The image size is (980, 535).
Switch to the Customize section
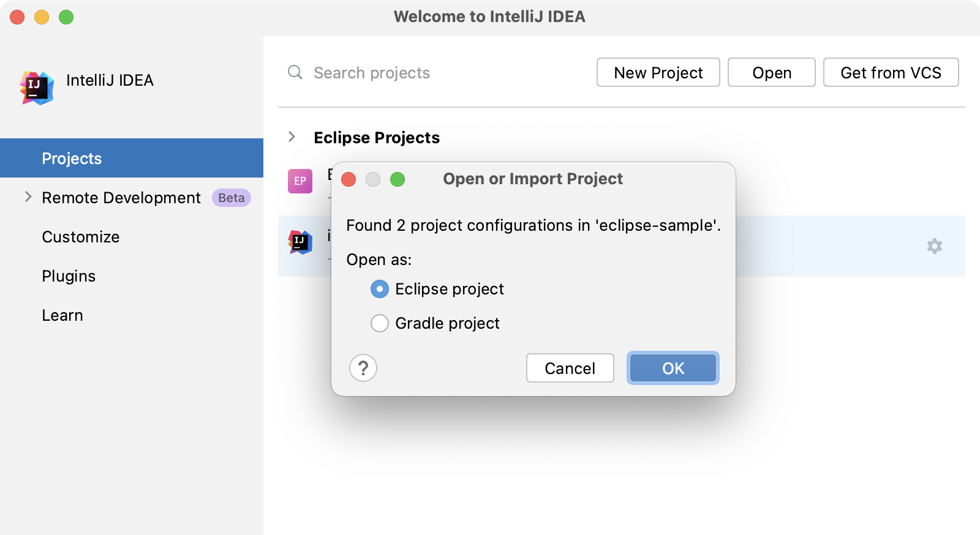pos(81,237)
